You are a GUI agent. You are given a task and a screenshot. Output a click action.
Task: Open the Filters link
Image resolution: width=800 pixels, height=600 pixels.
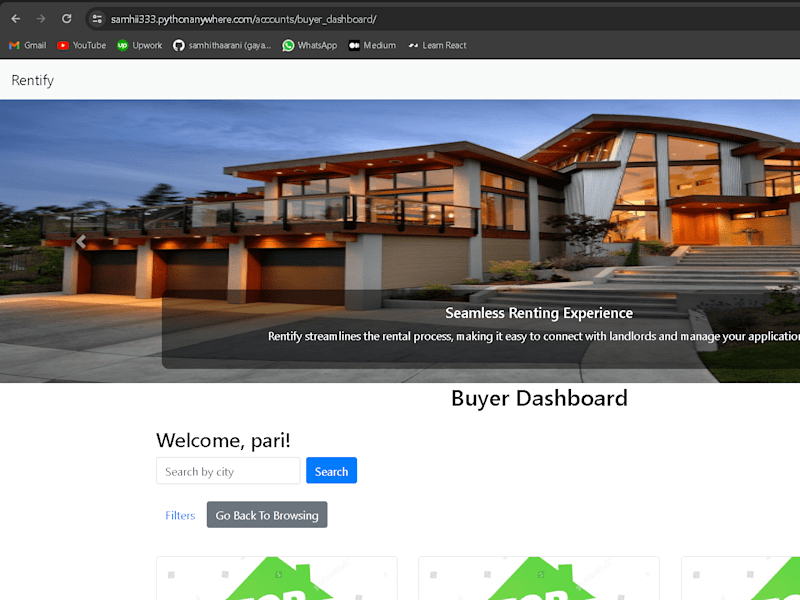click(x=180, y=515)
